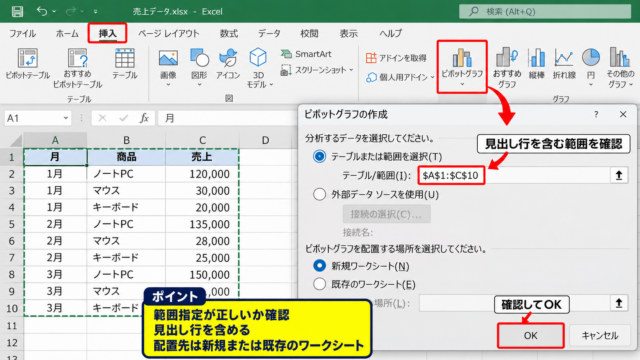Screen dimensions: 640x360
Task: Click おすすめピボットテーブル icon
Action: coord(77,68)
